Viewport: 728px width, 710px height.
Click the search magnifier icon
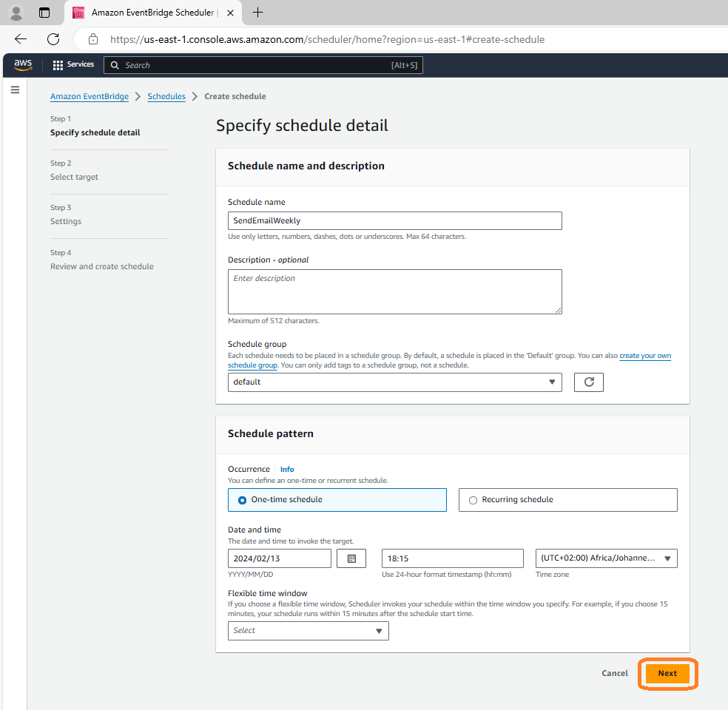tap(115, 65)
